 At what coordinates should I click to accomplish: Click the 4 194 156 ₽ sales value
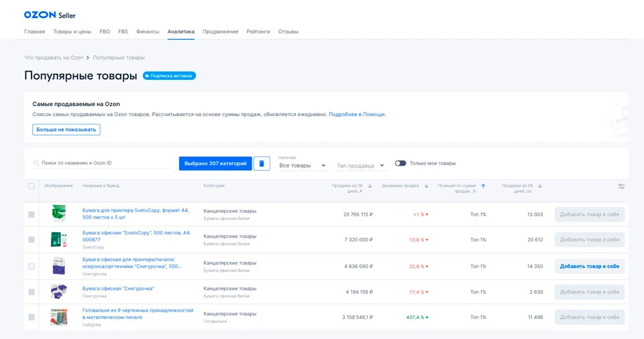360,292
